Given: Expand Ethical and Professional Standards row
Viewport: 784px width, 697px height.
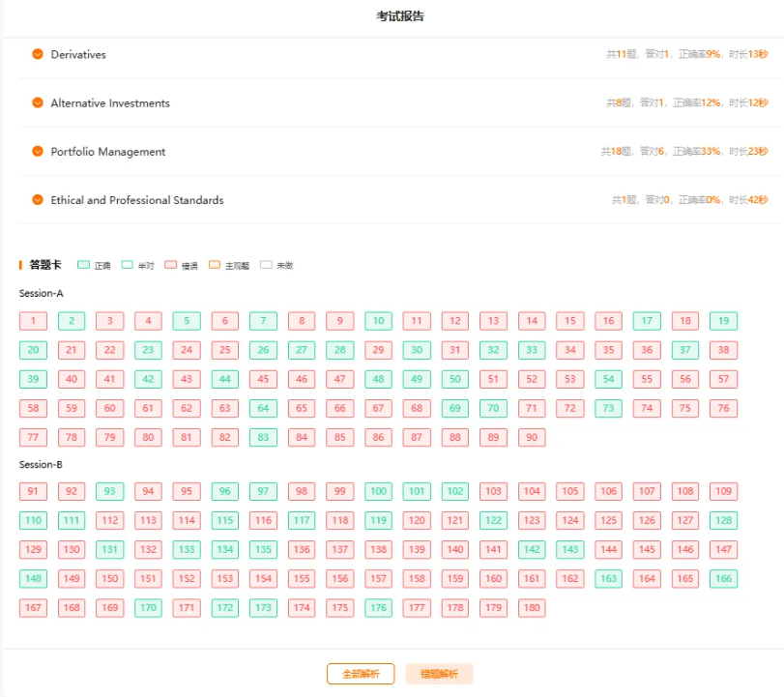Looking at the screenshot, I should tap(38, 200).
